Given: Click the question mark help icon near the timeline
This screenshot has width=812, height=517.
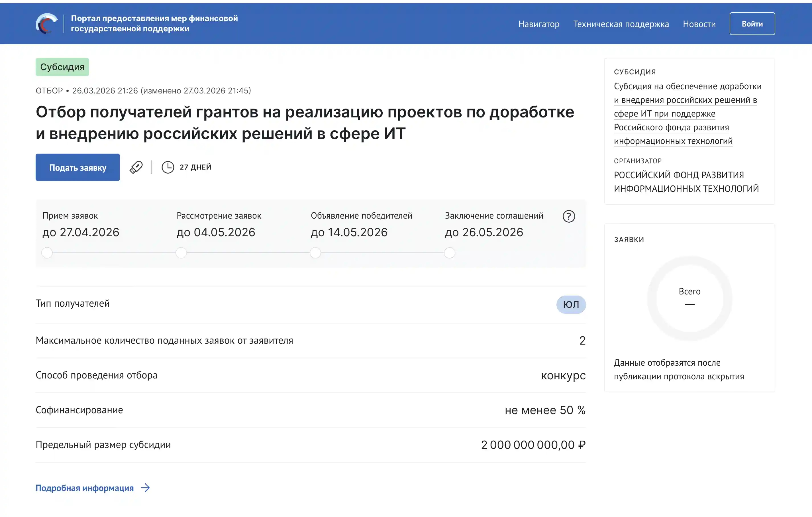Looking at the screenshot, I should coord(569,216).
